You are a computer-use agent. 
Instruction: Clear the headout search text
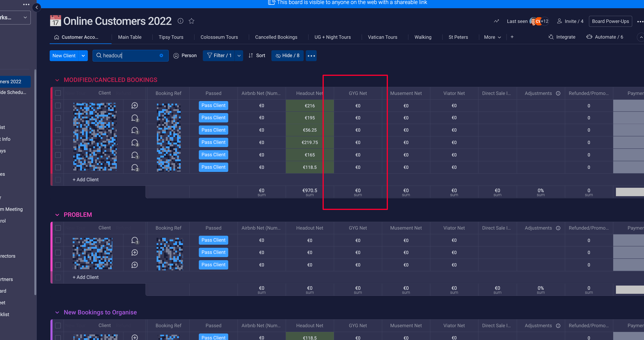point(161,56)
